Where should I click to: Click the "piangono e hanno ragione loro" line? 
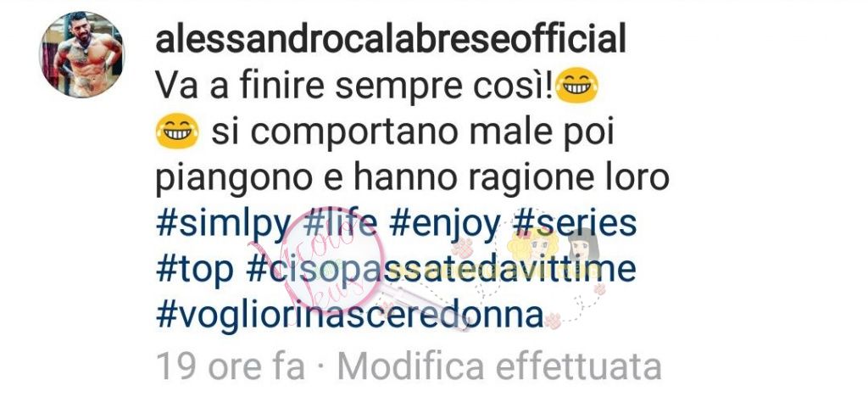tap(413, 180)
